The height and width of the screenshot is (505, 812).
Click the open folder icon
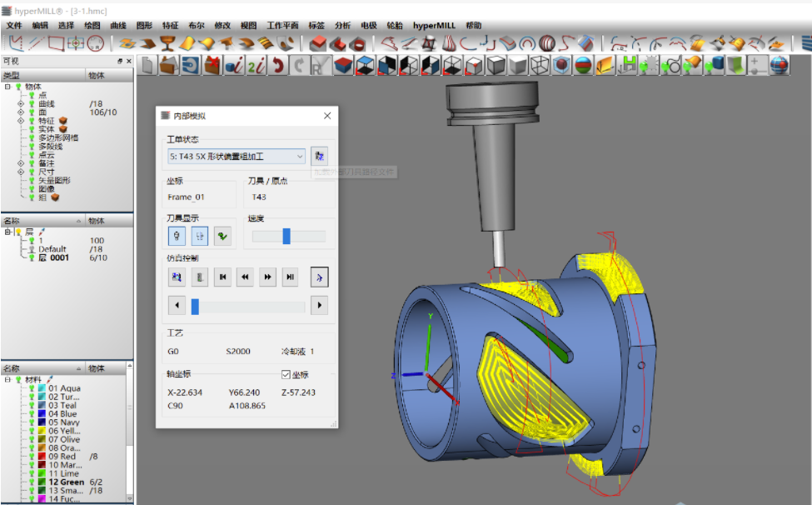pos(168,66)
